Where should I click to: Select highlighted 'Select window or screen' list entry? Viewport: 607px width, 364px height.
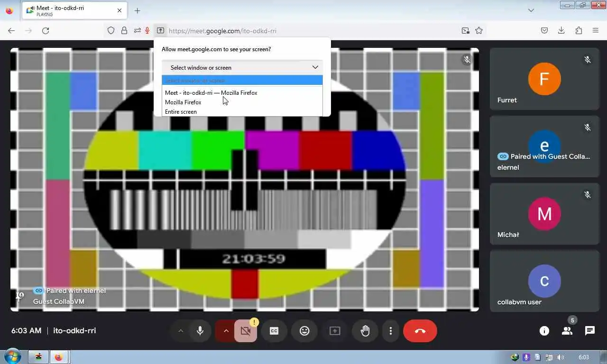click(x=242, y=80)
